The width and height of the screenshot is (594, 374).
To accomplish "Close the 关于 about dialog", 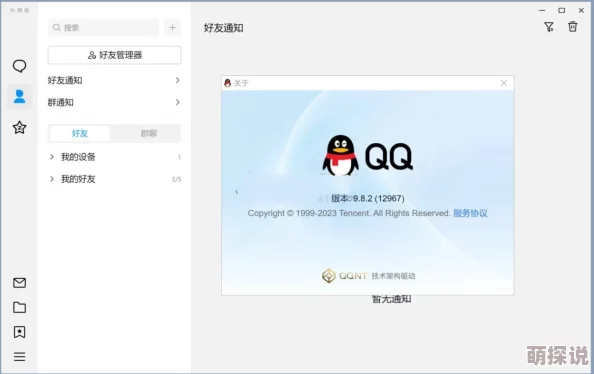I will click(503, 83).
